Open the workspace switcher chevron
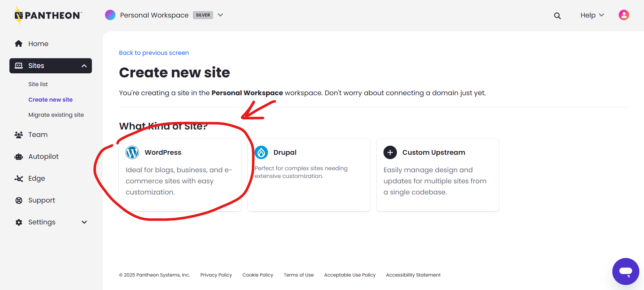Screen dimensions: 644x290 click(x=221, y=15)
